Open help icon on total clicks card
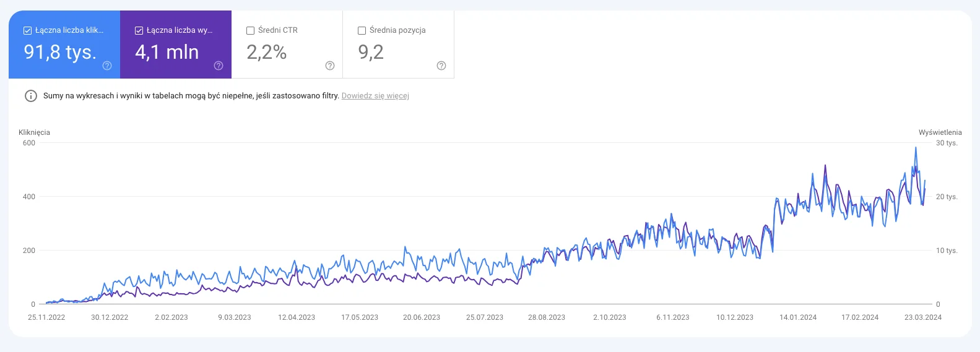 pos(107,66)
